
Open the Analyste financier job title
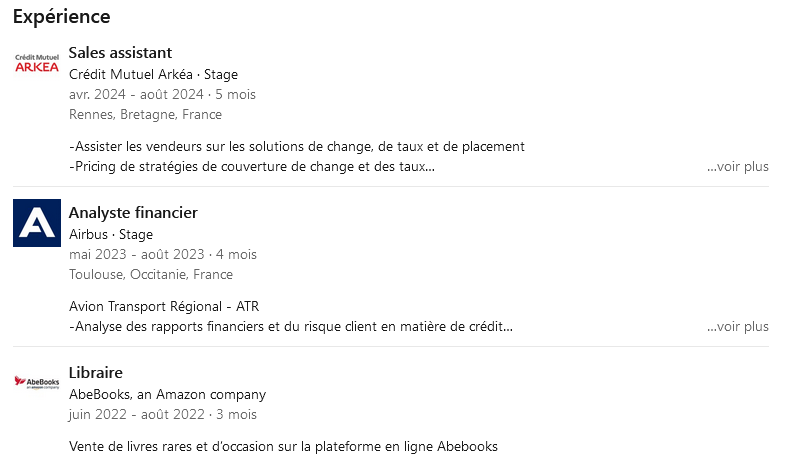[x=133, y=213]
